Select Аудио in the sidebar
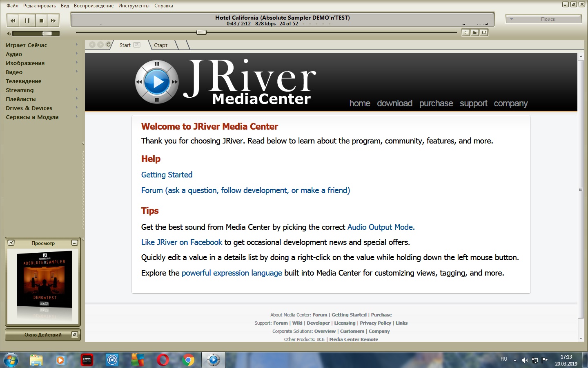Viewport: 588px width, 368px height. pyautogui.click(x=14, y=54)
